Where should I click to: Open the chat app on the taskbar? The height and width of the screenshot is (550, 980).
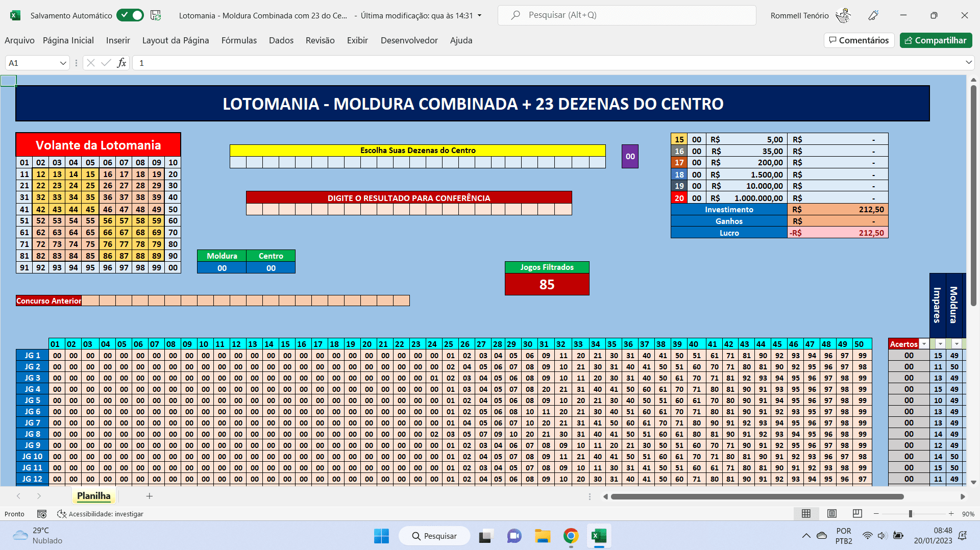click(514, 536)
